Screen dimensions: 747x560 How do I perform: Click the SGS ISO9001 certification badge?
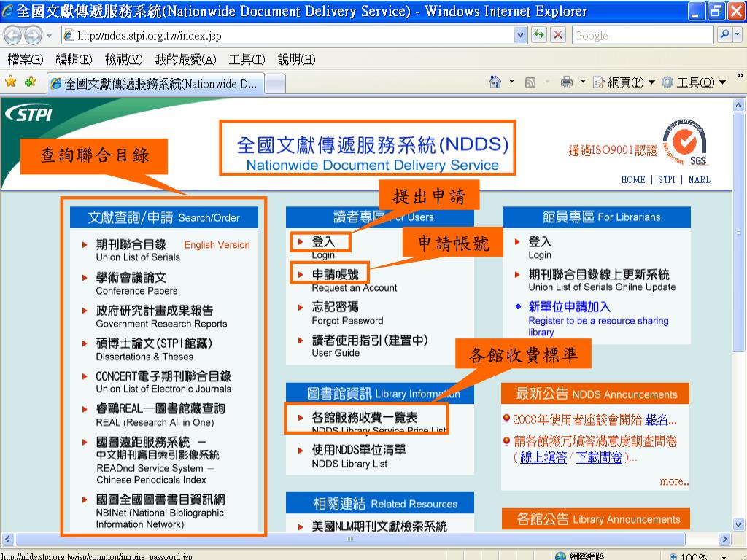click(x=686, y=142)
